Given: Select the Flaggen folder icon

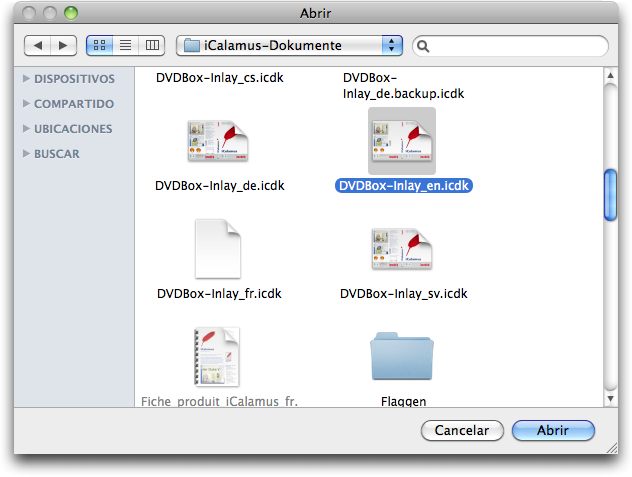Looking at the screenshot, I should [x=402, y=356].
